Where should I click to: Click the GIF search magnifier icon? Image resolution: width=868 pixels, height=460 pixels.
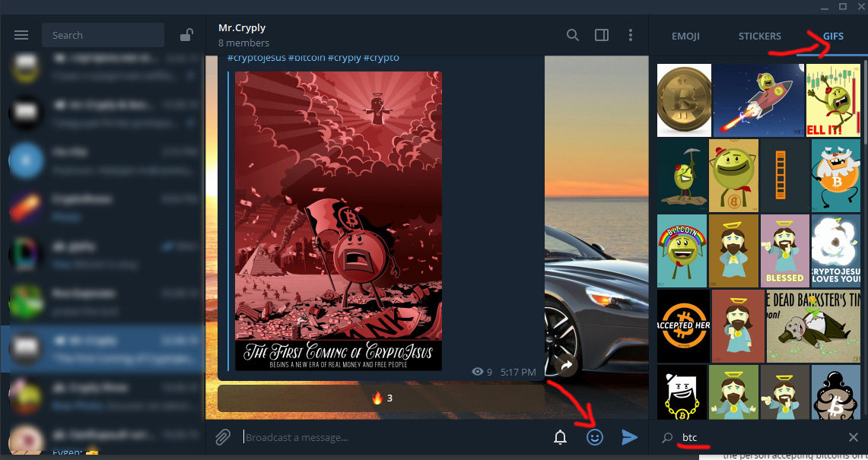click(x=668, y=438)
